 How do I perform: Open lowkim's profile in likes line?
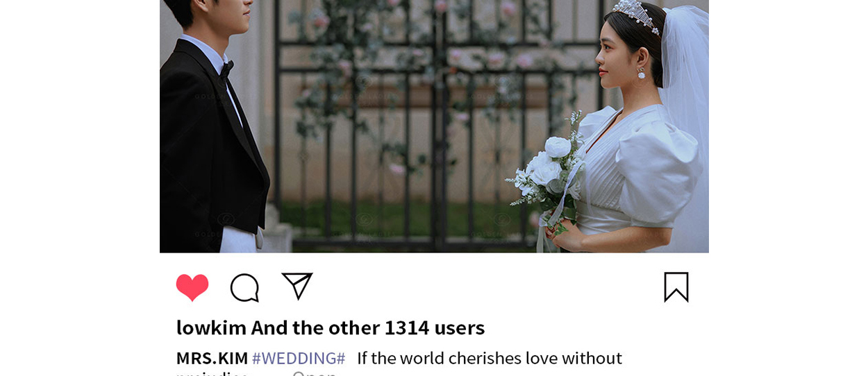pos(211,327)
